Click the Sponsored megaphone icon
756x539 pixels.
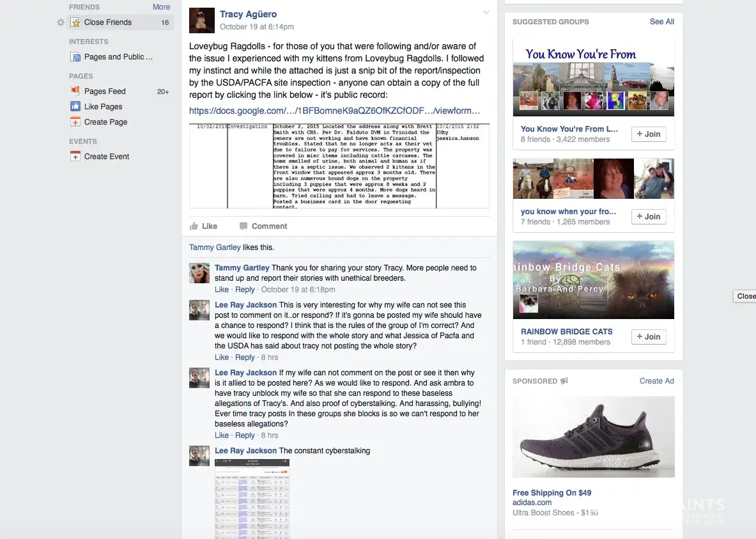(564, 380)
